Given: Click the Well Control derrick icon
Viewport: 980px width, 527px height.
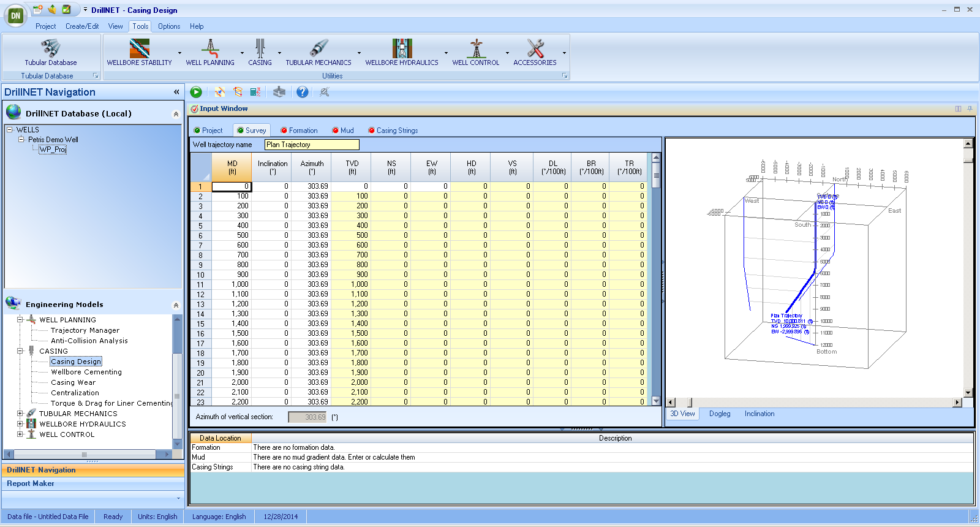Looking at the screenshot, I should 476,49.
